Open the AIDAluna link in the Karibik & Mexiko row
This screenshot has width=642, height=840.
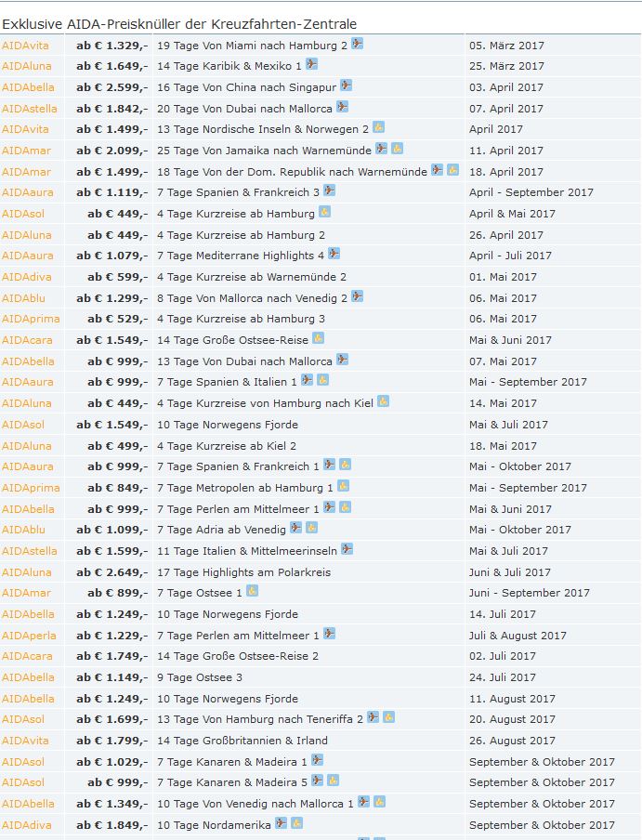pos(27,66)
